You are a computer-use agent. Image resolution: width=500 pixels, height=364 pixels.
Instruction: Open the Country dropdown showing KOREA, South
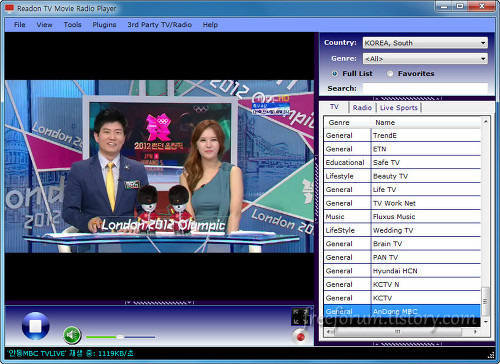click(x=425, y=43)
